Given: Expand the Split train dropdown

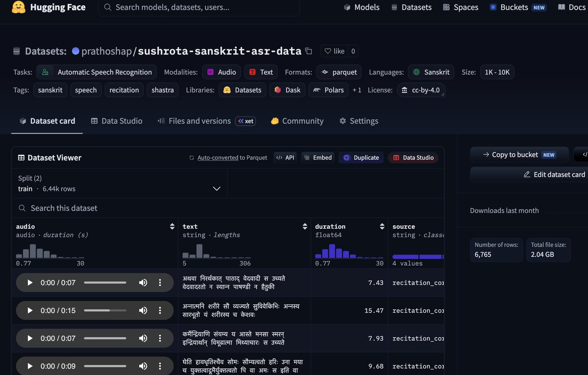Looking at the screenshot, I should [x=120, y=184].
